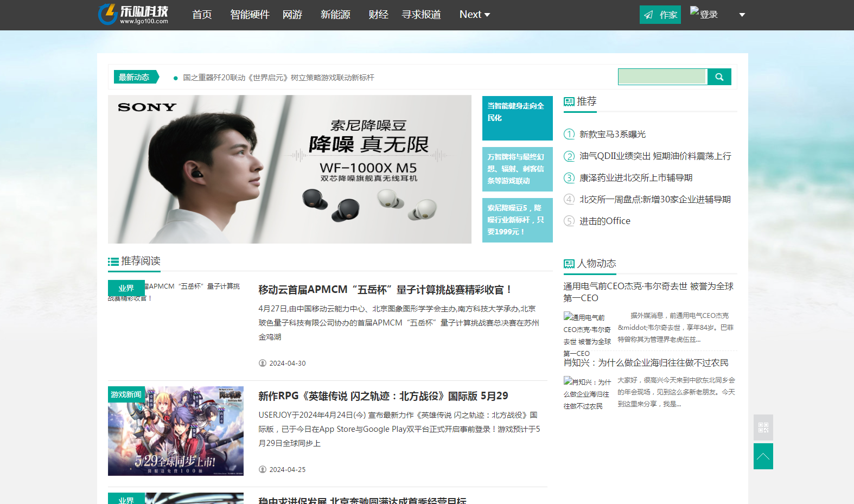Click the number 5 circle by 进击的Office

(x=569, y=221)
